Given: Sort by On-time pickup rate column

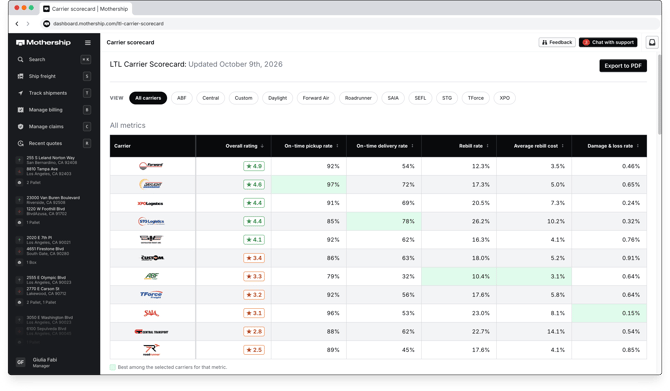Looking at the screenshot, I should (311, 146).
